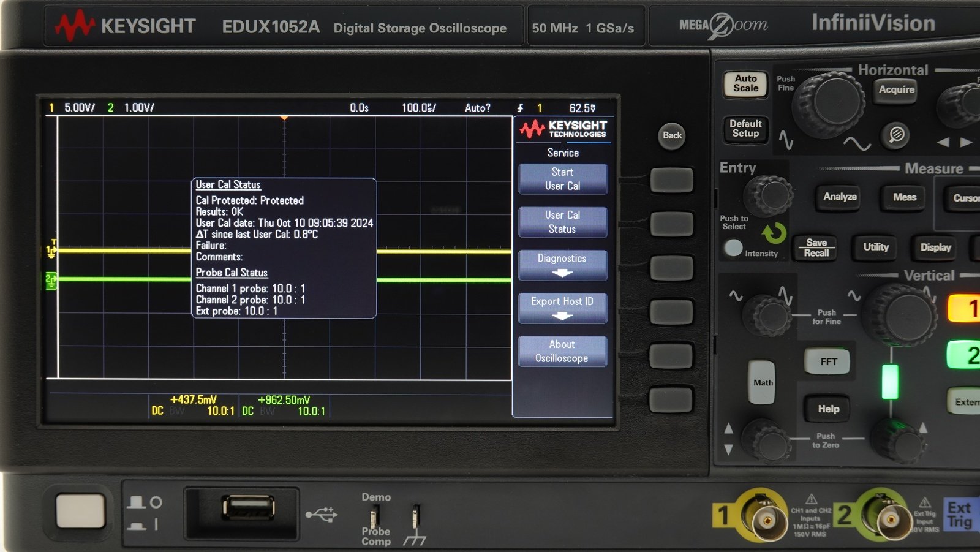Click the Entry selection knob

(769, 196)
